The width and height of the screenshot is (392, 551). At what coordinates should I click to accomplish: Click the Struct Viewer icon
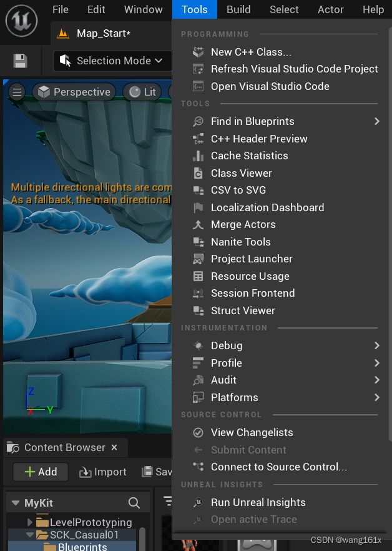pos(198,310)
